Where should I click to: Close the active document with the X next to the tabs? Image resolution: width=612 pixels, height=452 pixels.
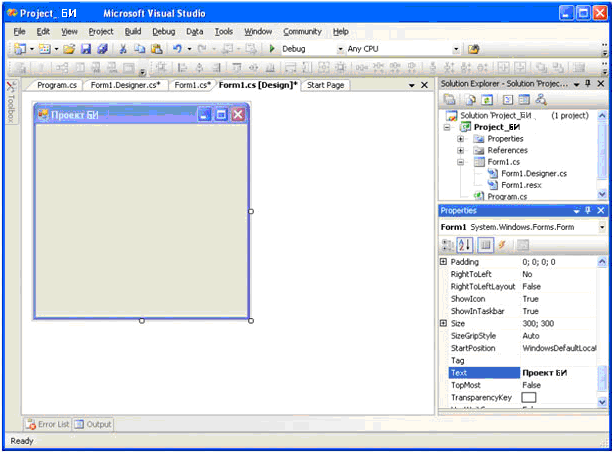(x=424, y=85)
